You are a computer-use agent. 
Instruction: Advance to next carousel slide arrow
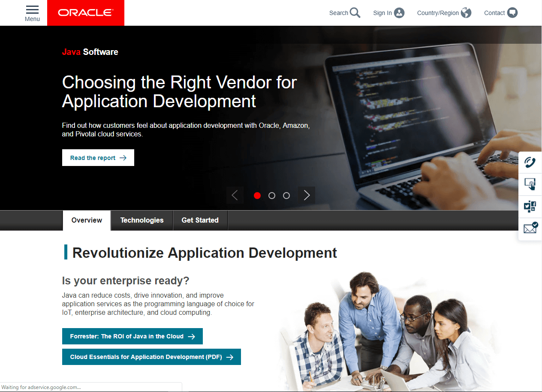click(x=307, y=196)
